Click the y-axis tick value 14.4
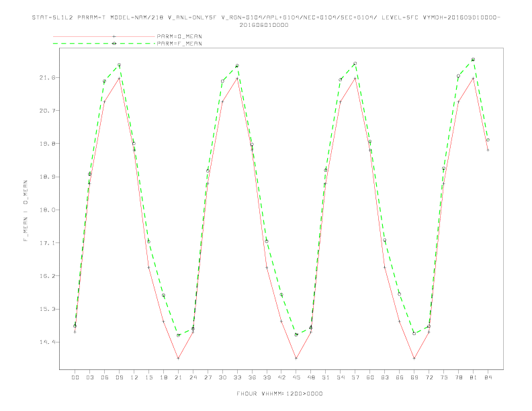This screenshot has height=411, width=532. [x=47, y=342]
